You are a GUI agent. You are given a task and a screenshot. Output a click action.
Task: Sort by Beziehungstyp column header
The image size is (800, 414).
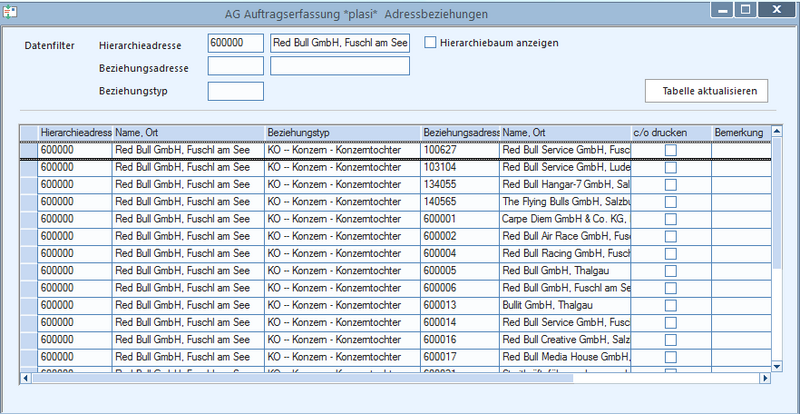click(x=342, y=133)
